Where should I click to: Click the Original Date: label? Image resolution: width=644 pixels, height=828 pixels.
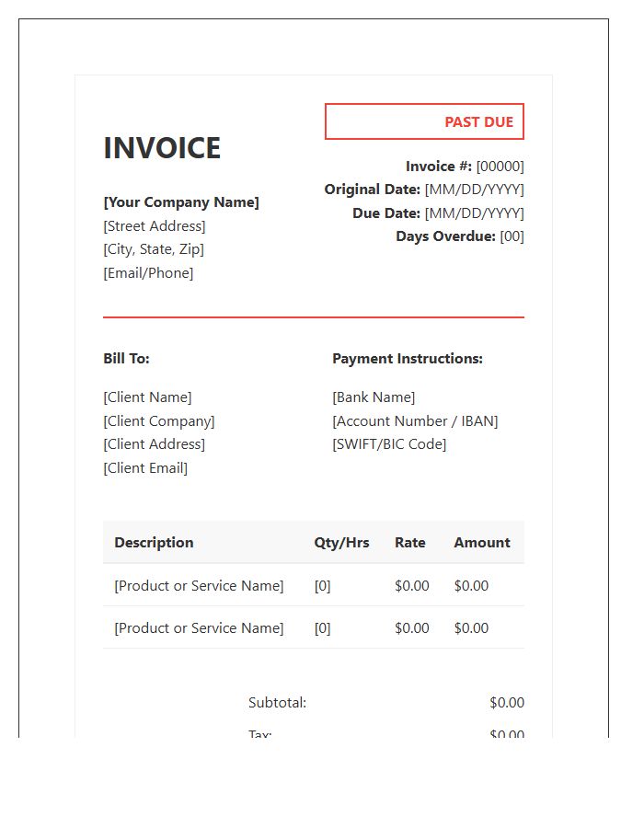click(x=373, y=190)
